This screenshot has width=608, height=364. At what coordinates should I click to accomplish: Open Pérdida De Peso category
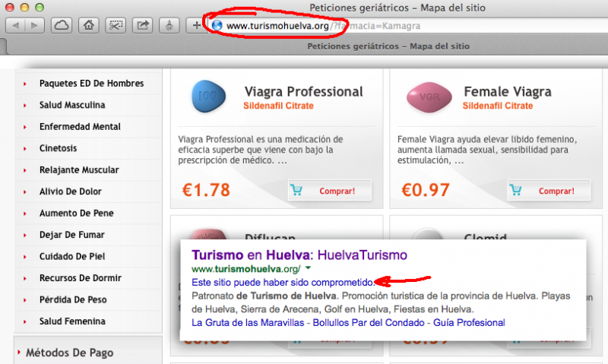pos(73,299)
